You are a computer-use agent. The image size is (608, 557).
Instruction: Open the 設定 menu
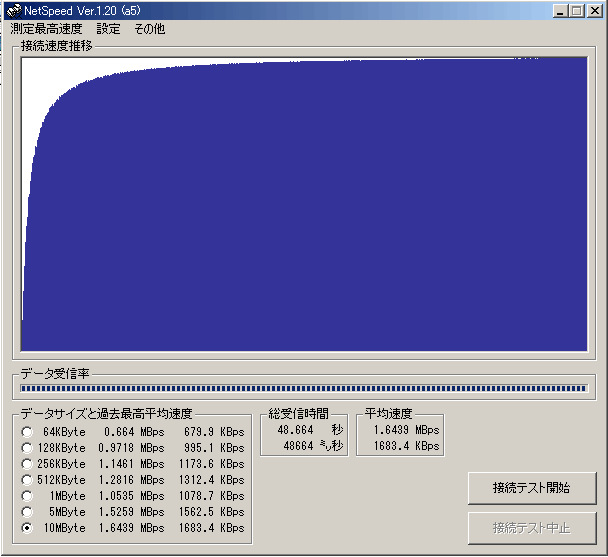coord(108,29)
